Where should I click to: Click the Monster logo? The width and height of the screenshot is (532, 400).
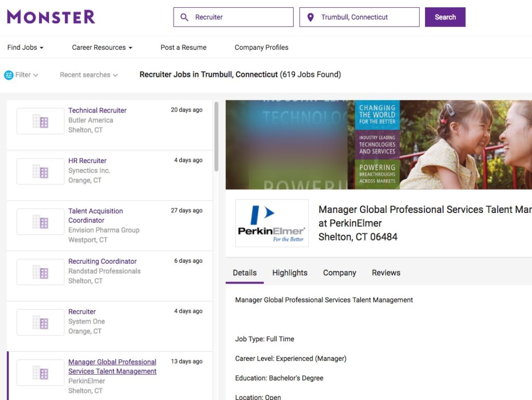pos(51,17)
